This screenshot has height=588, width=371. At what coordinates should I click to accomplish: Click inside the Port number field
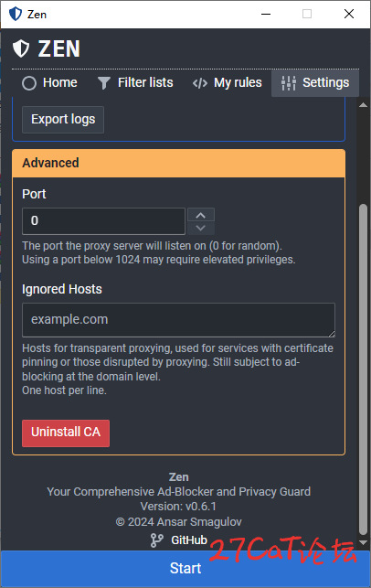pyautogui.click(x=104, y=221)
